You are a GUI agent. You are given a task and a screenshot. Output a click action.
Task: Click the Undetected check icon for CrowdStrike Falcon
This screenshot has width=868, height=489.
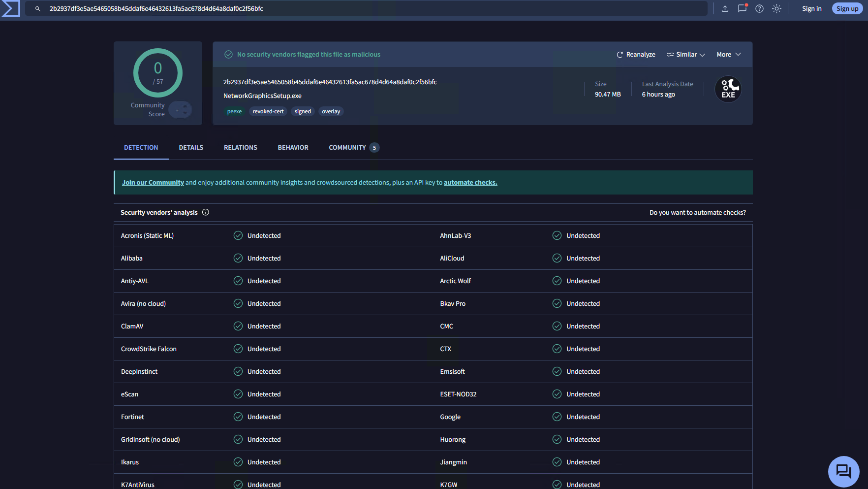pos(238,349)
